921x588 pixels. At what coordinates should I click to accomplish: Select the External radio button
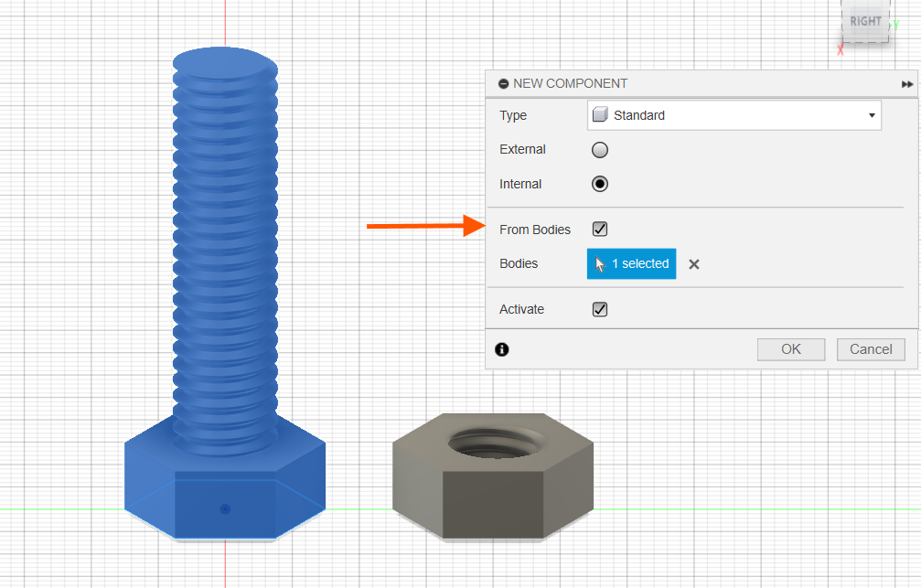click(x=600, y=150)
